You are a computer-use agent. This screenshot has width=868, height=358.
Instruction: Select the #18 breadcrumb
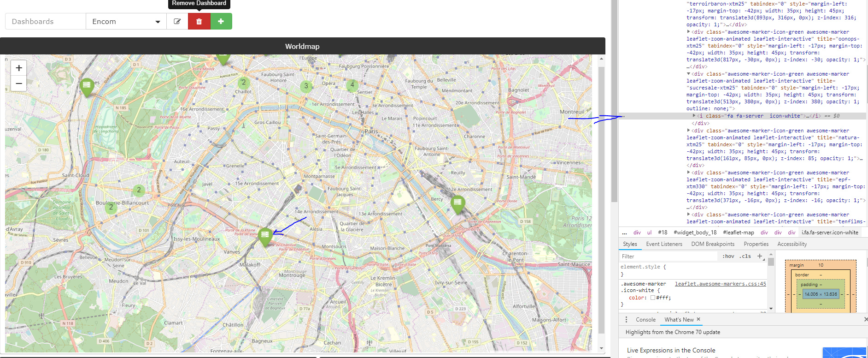pyautogui.click(x=663, y=233)
